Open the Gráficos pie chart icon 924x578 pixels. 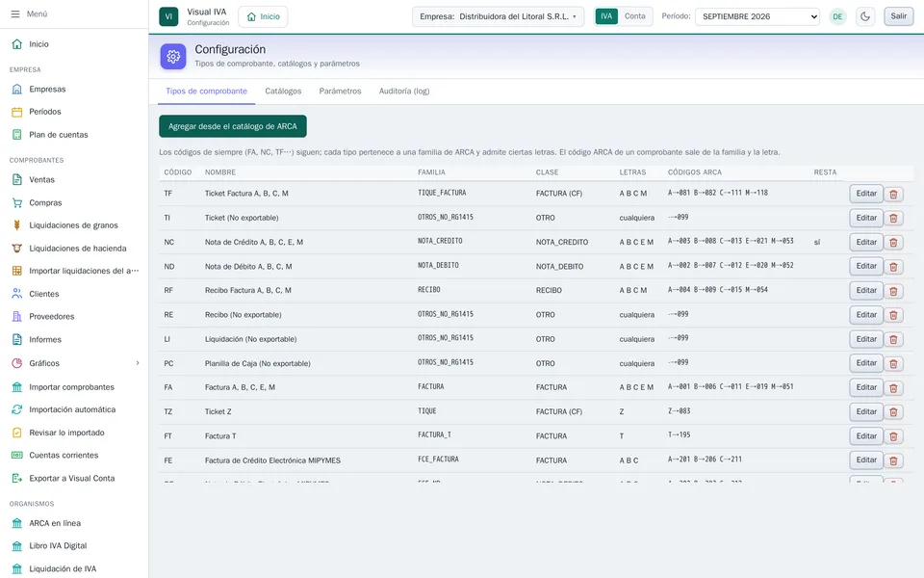click(x=17, y=363)
